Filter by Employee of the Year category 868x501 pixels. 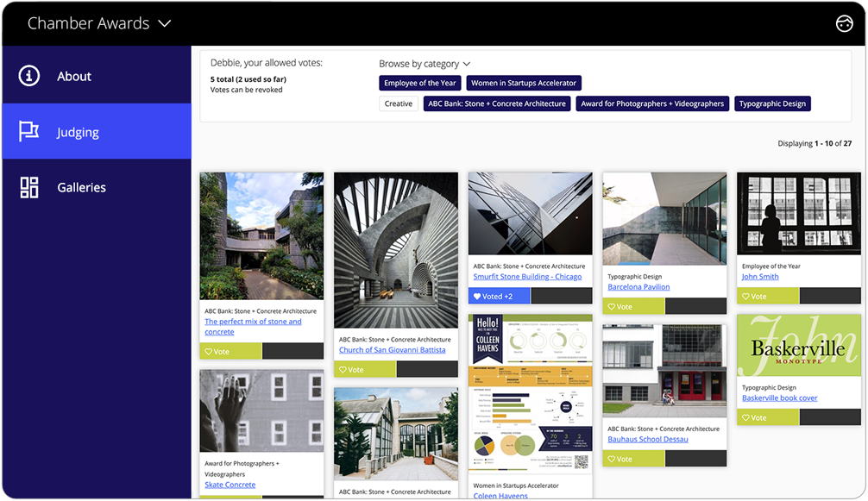tap(420, 84)
